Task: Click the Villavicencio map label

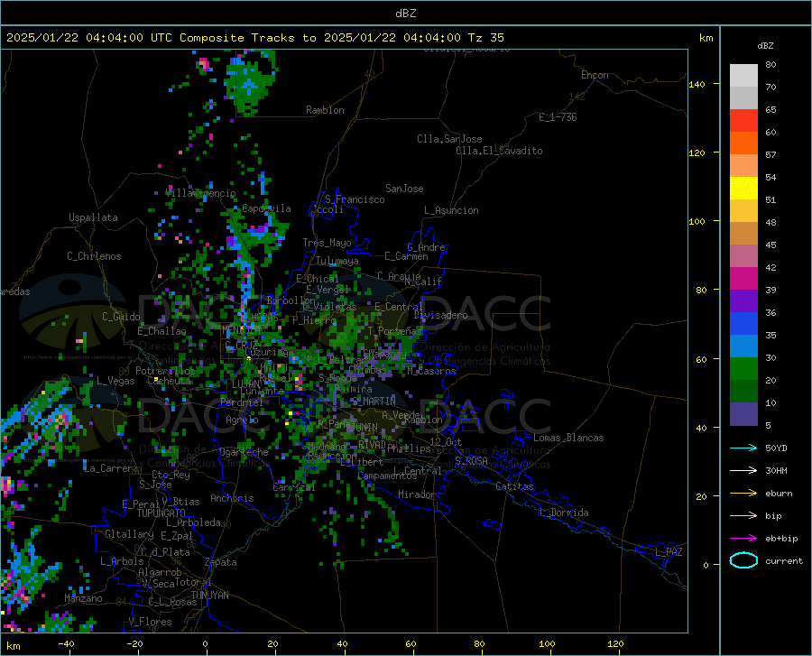Action: [200, 193]
